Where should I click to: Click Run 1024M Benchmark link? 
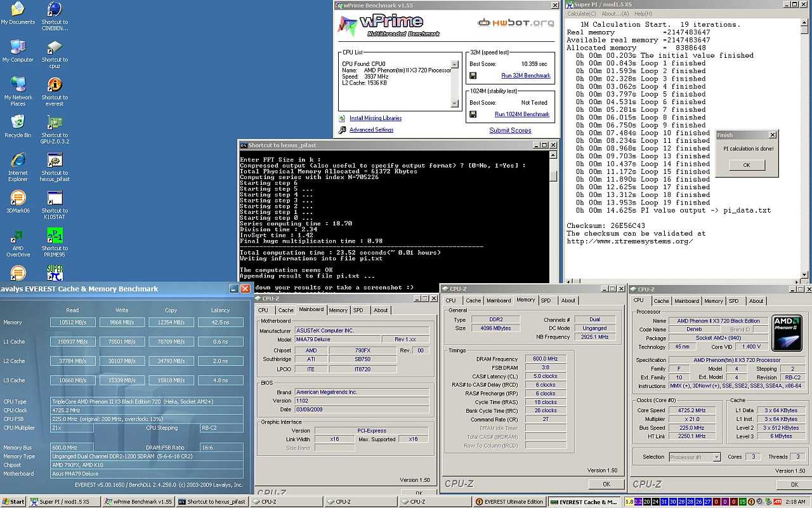[522, 114]
